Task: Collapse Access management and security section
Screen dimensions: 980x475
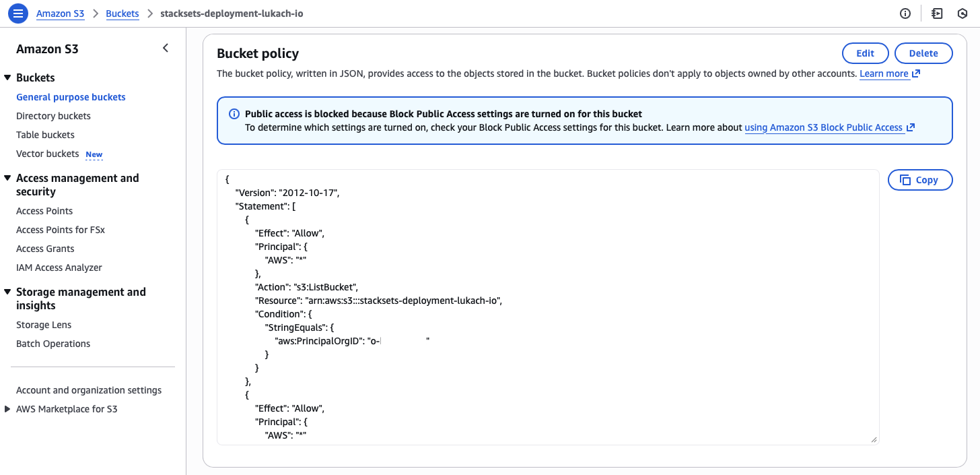Action: click(7, 179)
